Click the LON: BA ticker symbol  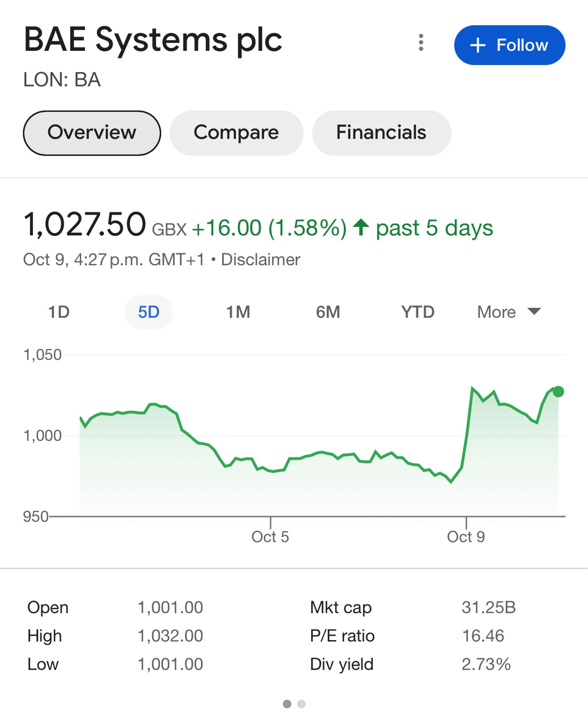click(62, 80)
